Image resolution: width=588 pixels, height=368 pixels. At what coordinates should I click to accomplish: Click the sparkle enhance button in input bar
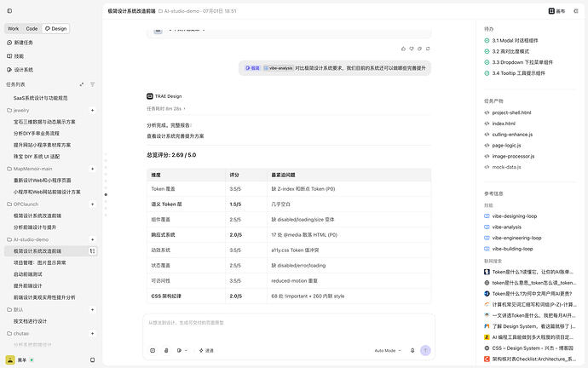click(206, 351)
